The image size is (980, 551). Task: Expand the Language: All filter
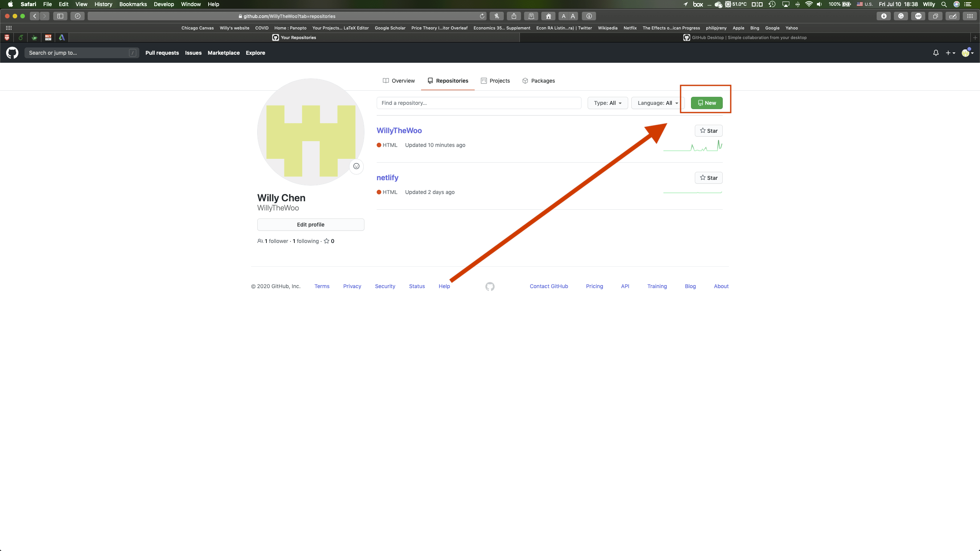coord(658,103)
